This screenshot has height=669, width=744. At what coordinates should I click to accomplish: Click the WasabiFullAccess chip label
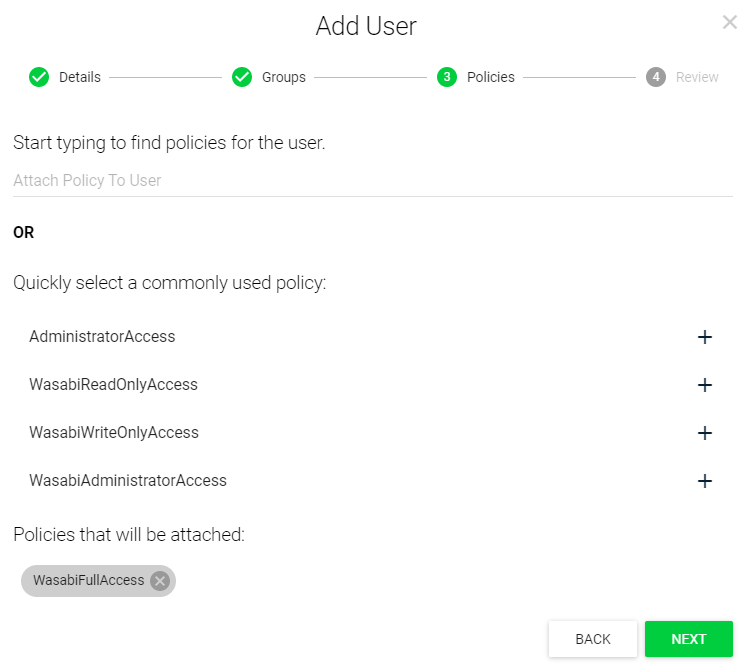88,581
